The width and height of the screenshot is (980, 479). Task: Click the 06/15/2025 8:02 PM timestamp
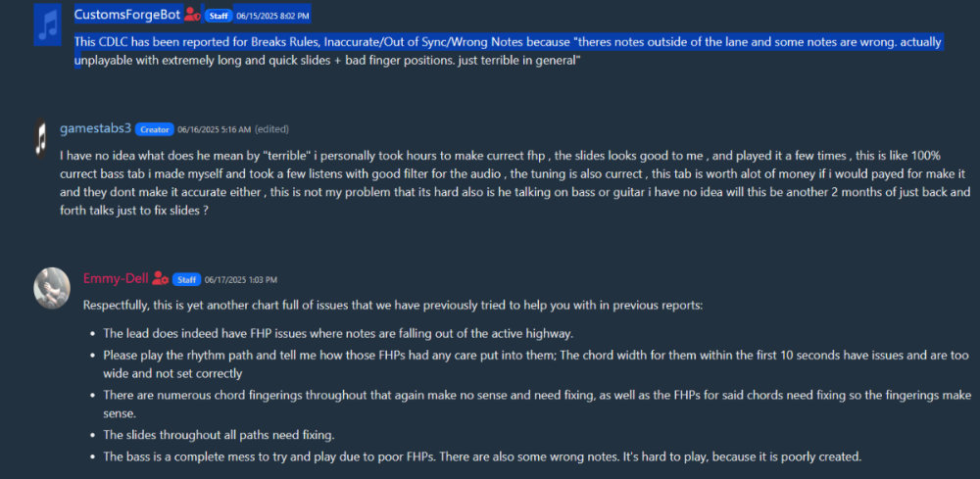tap(273, 16)
